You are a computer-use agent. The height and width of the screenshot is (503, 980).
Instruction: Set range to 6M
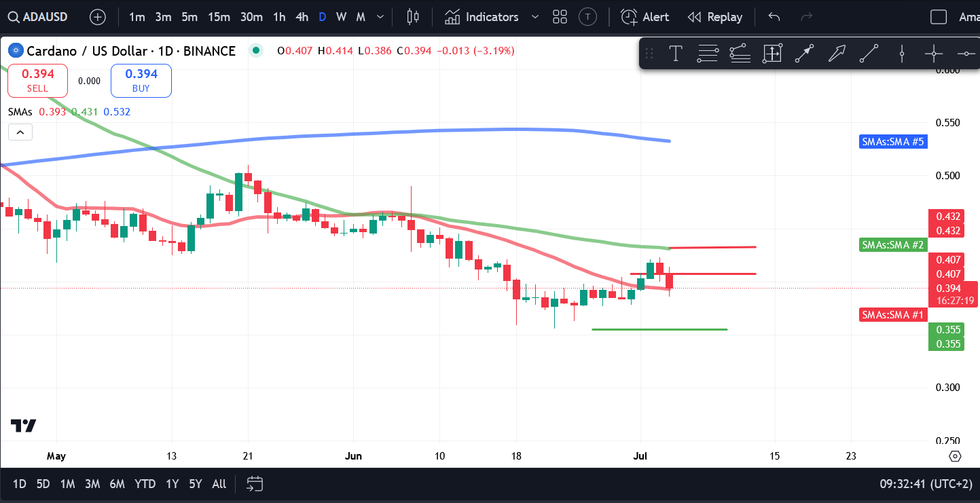[117, 484]
